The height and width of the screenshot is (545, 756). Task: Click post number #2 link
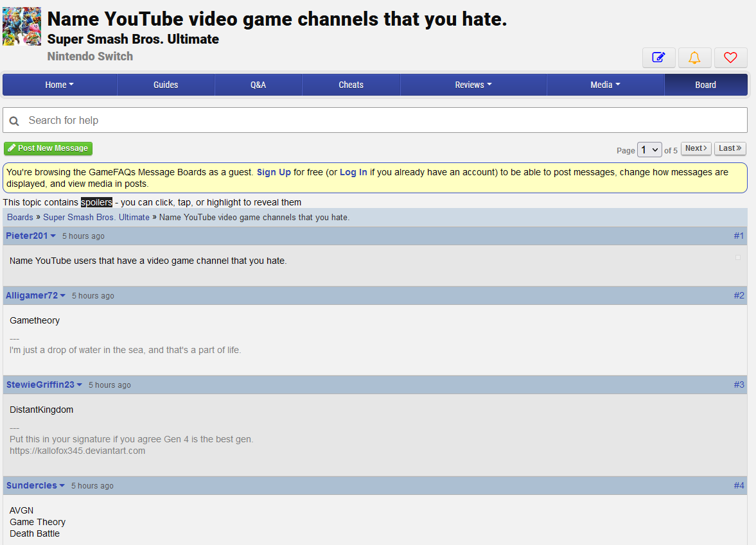click(739, 295)
